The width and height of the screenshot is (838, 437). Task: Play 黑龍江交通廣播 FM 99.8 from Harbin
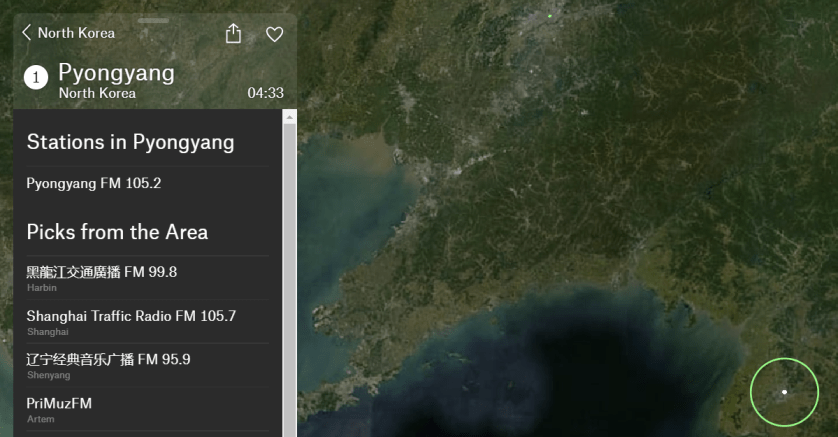[x=101, y=272]
